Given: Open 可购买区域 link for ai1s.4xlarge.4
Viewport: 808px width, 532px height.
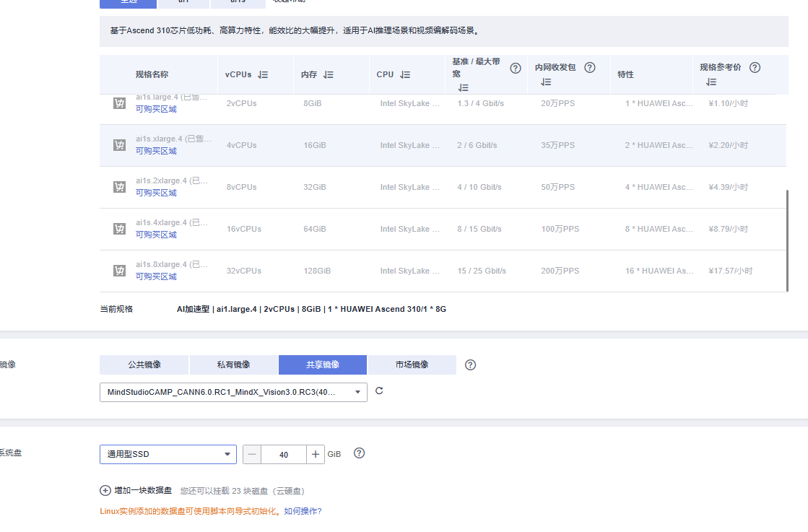Looking at the screenshot, I should (156, 235).
